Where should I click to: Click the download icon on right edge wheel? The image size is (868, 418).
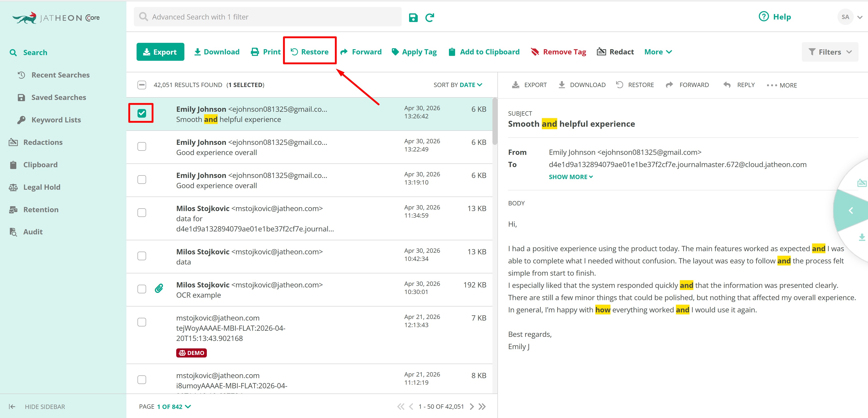pos(862,237)
